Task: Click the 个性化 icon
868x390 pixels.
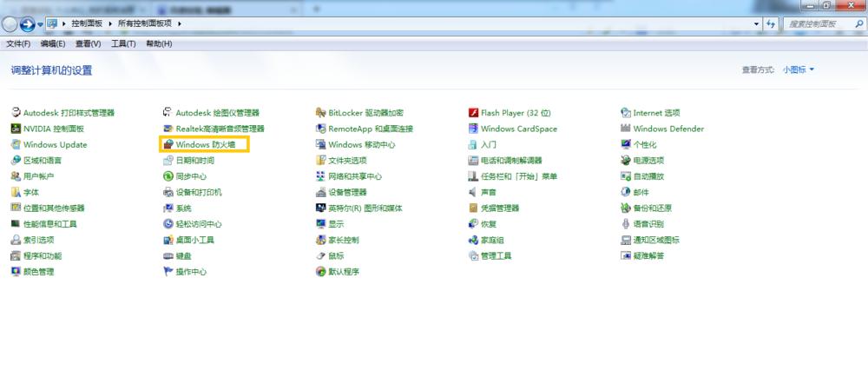Action: (626, 144)
